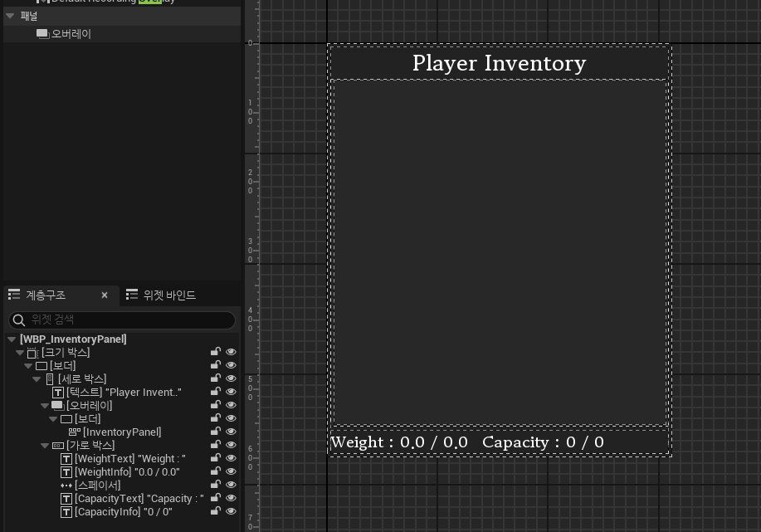Collapse the 보더 node under 오버레이
The width and height of the screenshot is (761, 532).
click(53, 419)
